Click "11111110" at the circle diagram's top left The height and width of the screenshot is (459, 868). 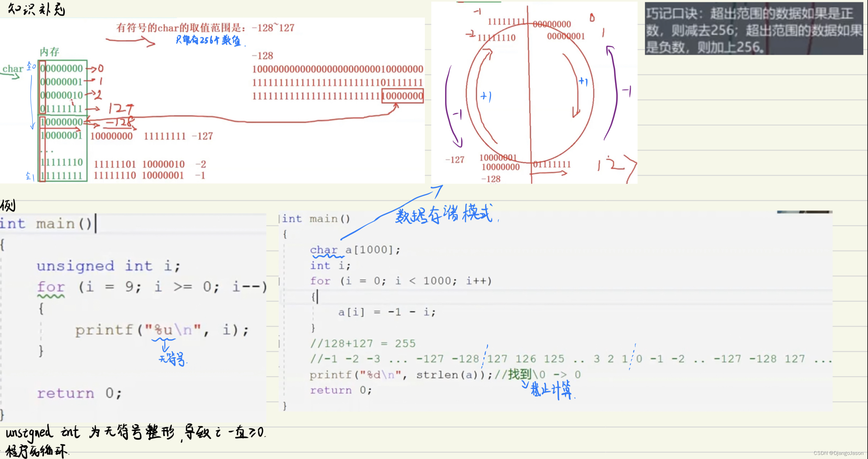pos(496,38)
